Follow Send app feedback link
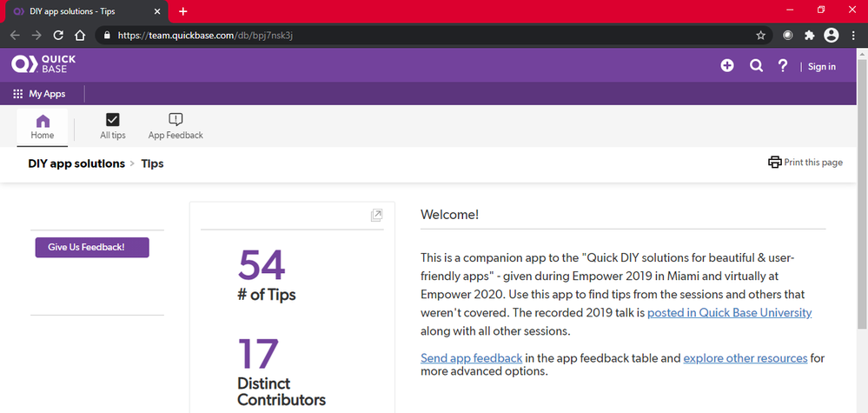Image resolution: width=868 pixels, height=413 pixels. pyautogui.click(x=471, y=357)
